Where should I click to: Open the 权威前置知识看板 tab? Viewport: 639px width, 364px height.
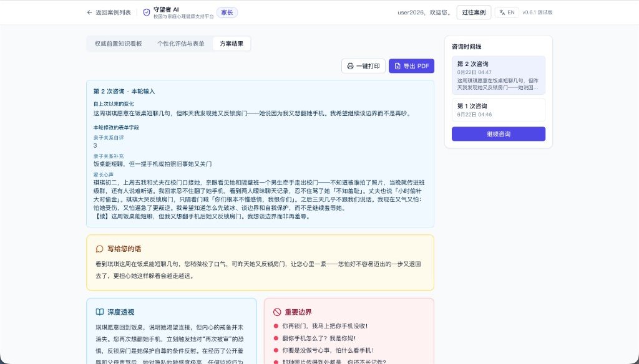coord(118,44)
